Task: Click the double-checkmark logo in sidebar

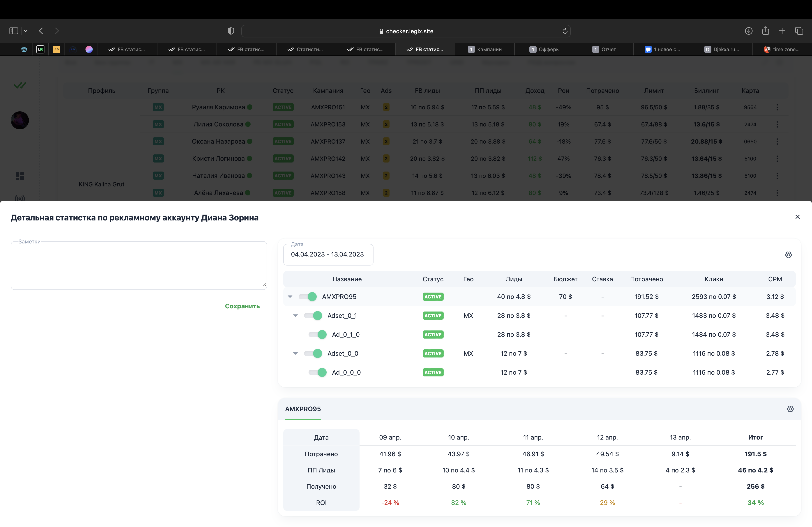Action: (x=20, y=85)
